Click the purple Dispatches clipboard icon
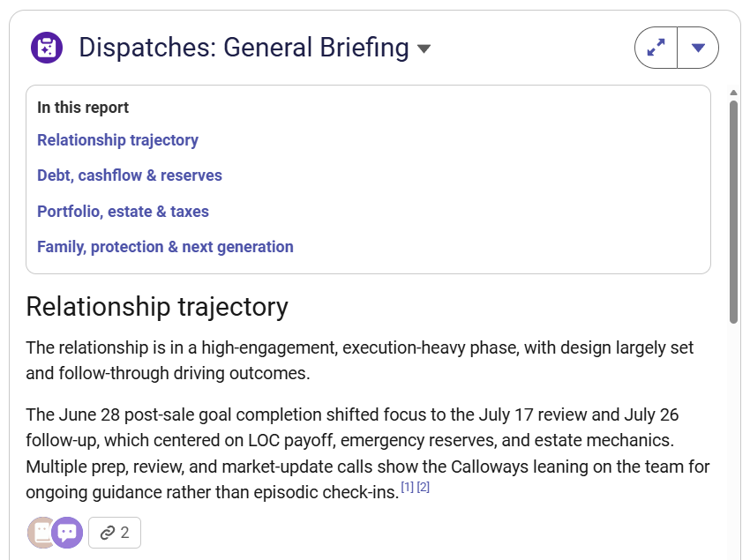Image resolution: width=750 pixels, height=560 pixels. pos(47,48)
